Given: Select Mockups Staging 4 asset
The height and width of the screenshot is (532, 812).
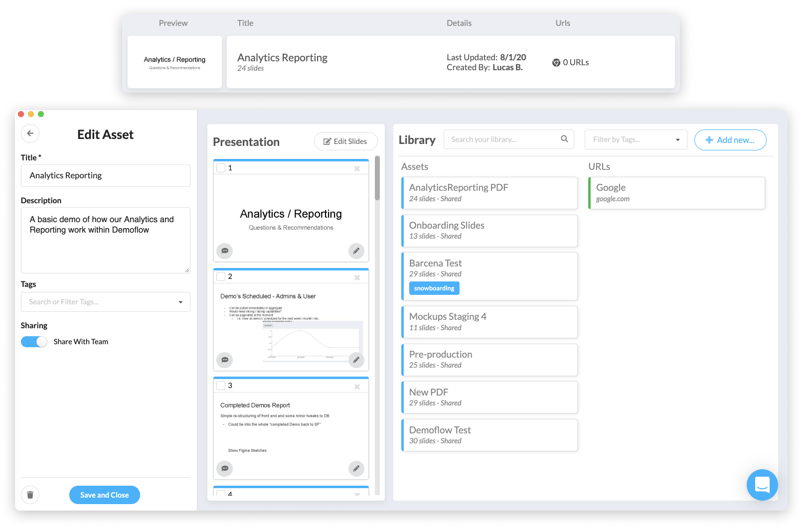Looking at the screenshot, I should coord(489,322).
